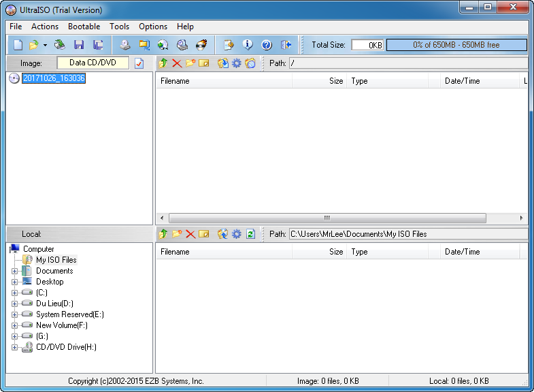Expand the Documents tree node
This screenshot has height=392, width=534.
[15, 271]
